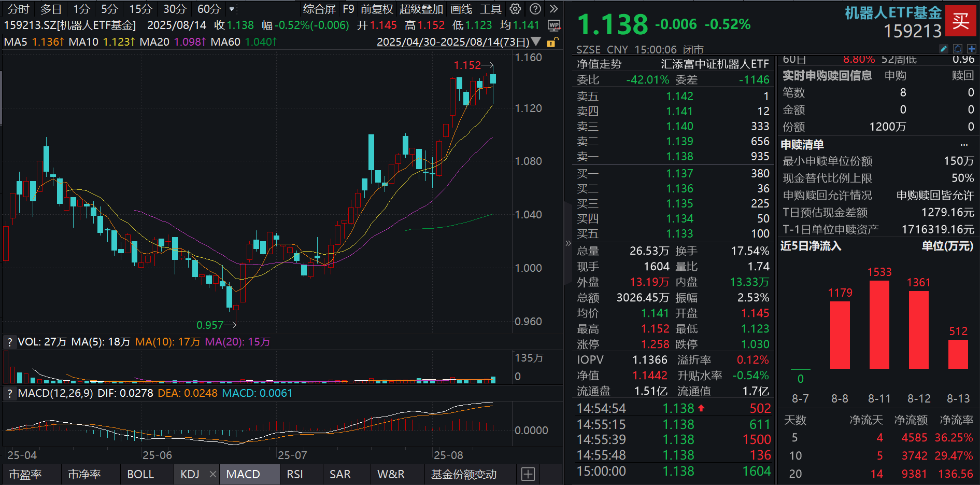This screenshot has height=485, width=980.
Task: Add a new indicator with plus box
Action: coord(528,474)
